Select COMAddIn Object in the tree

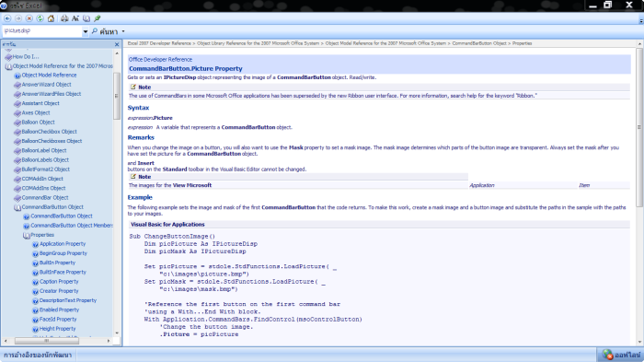click(x=42, y=180)
